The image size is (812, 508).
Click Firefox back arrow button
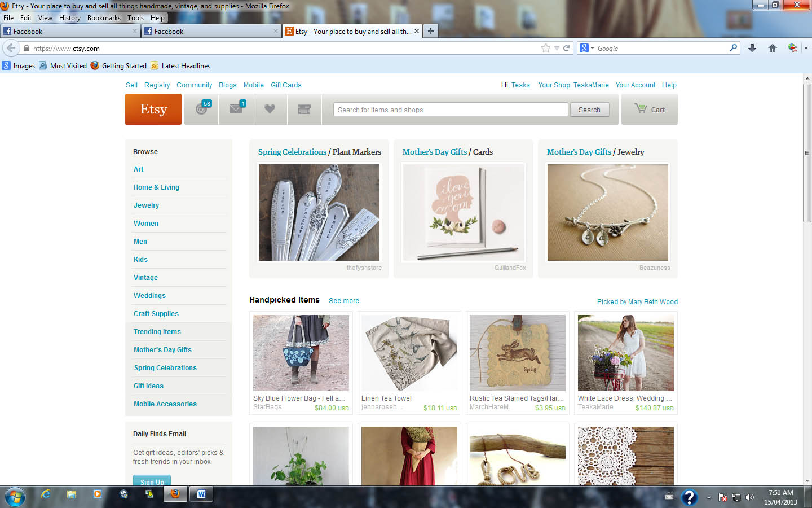[11, 48]
